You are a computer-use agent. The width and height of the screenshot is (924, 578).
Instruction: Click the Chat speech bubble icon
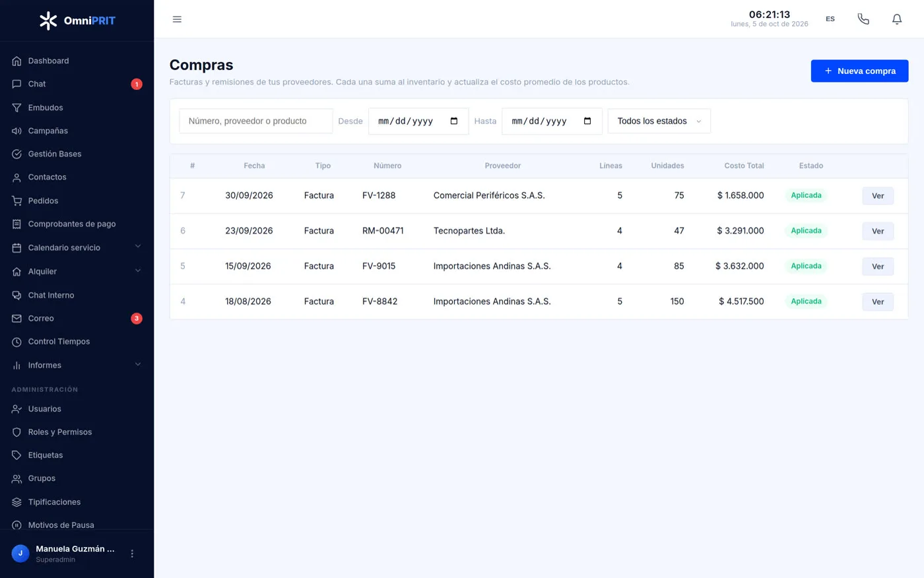[17, 84]
